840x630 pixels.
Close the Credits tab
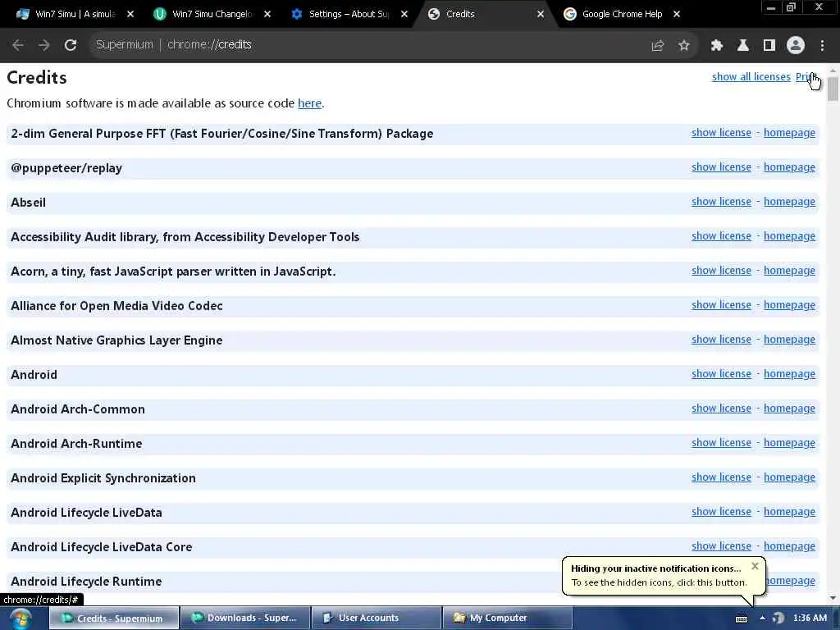tap(541, 15)
